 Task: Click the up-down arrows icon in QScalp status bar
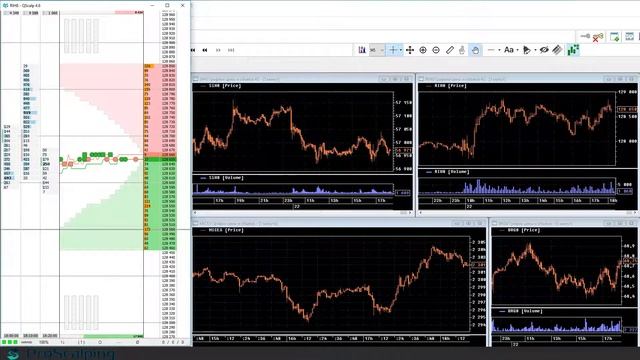(63, 342)
